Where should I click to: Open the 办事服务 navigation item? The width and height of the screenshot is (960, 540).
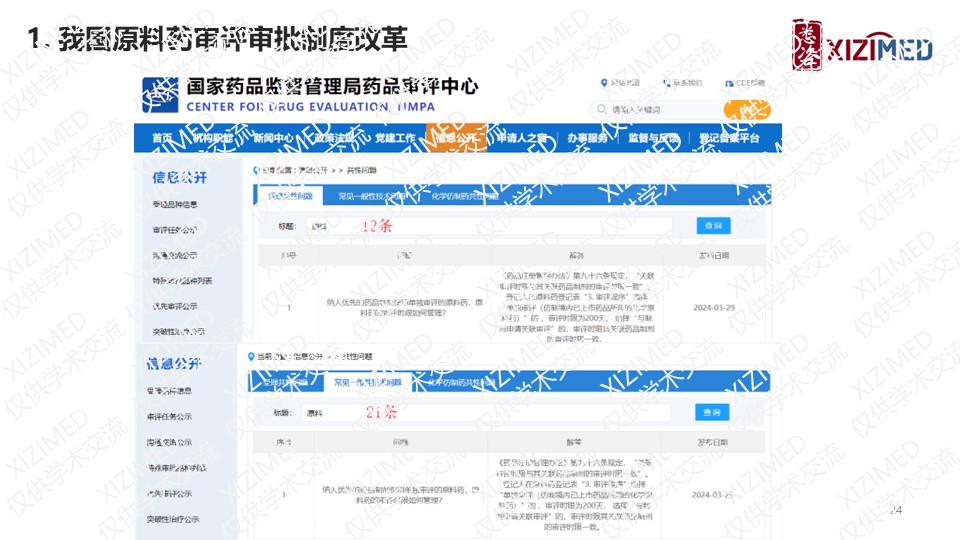point(587,138)
